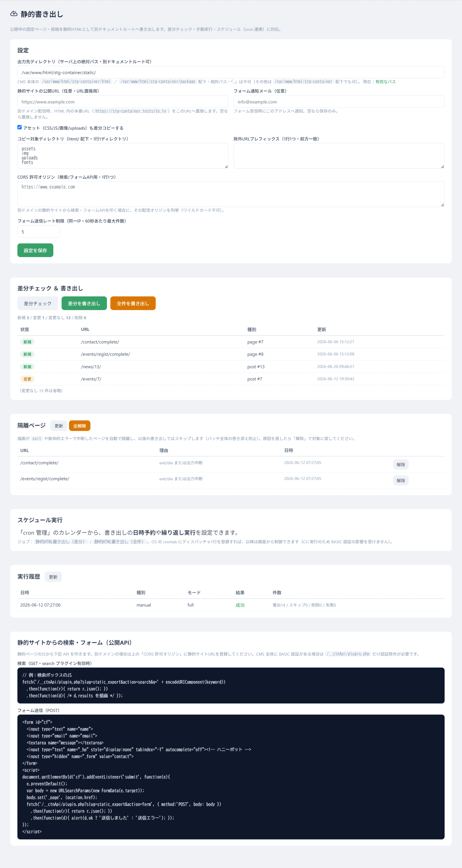
Task: Click 解除 for /events/regist/complete/ row
Action: point(401,480)
